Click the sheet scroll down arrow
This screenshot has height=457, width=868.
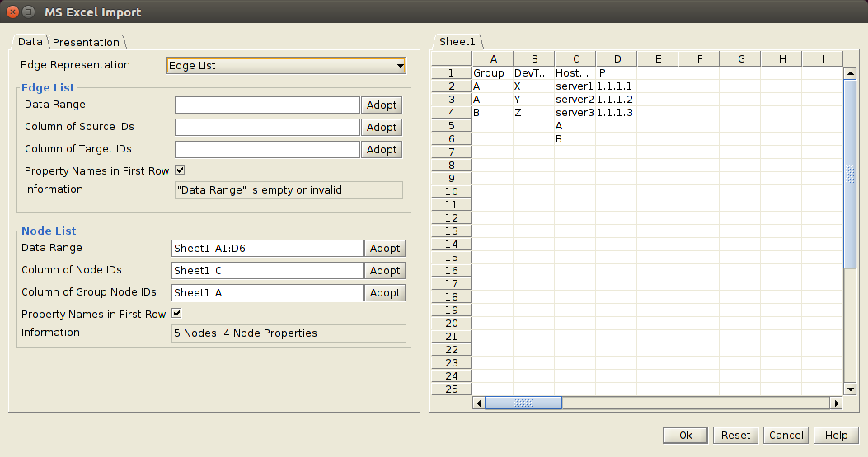point(851,389)
